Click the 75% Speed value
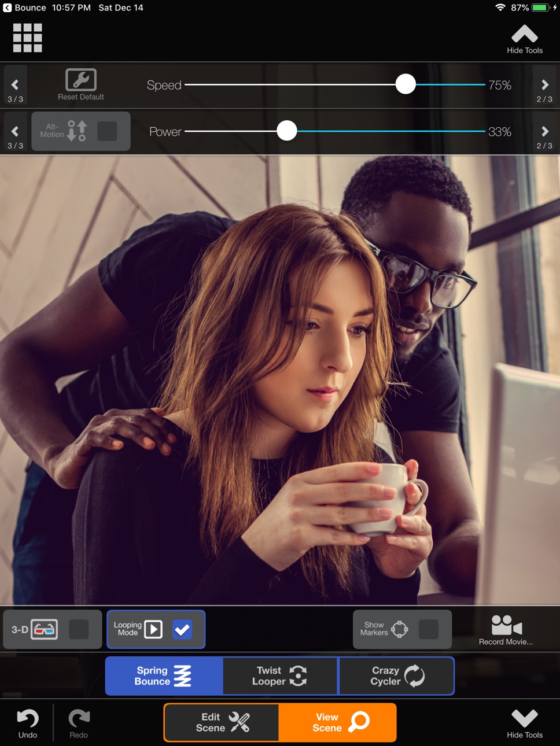 500,85
